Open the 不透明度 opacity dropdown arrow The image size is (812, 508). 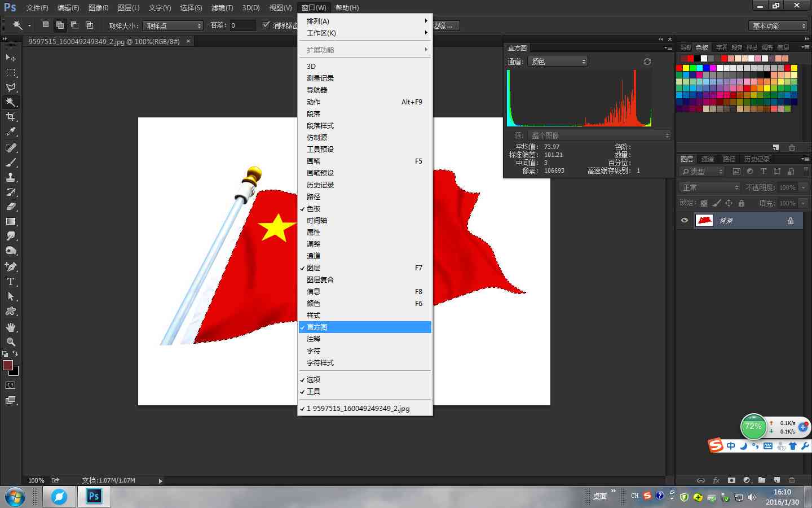click(x=804, y=187)
